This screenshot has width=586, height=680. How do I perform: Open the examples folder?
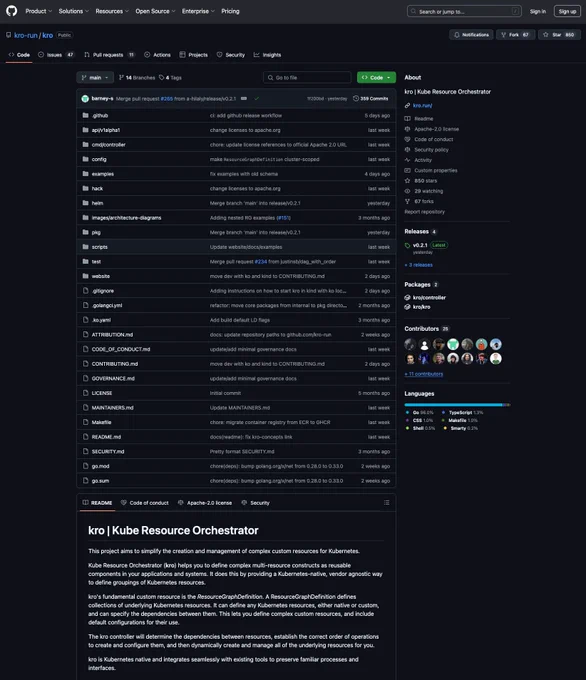point(103,174)
